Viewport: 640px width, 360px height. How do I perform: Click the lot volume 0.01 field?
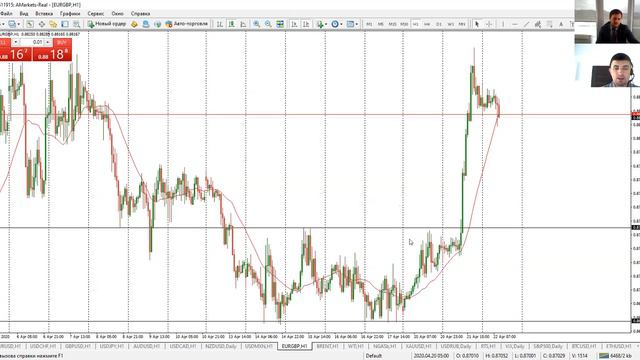(32, 42)
